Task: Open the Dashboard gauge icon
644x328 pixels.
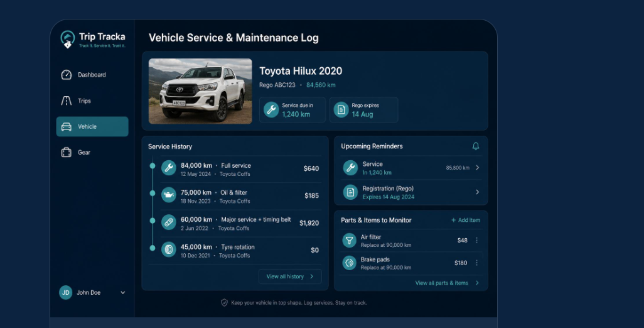Action: 66,75
